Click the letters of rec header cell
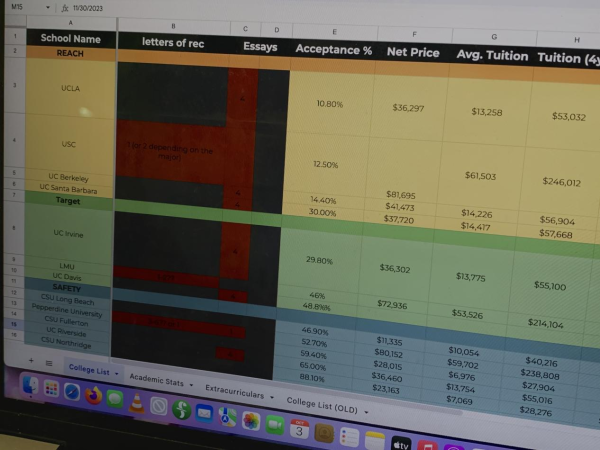 click(x=173, y=42)
